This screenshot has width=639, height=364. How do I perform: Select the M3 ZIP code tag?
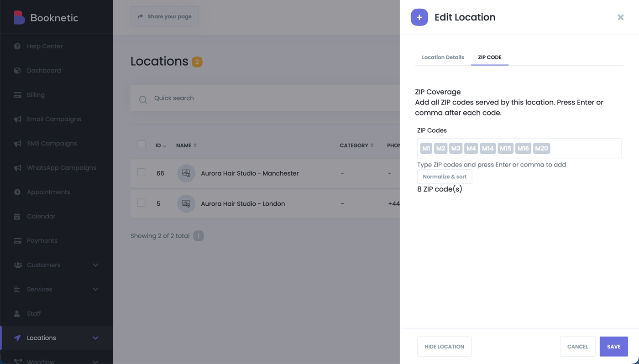456,148
